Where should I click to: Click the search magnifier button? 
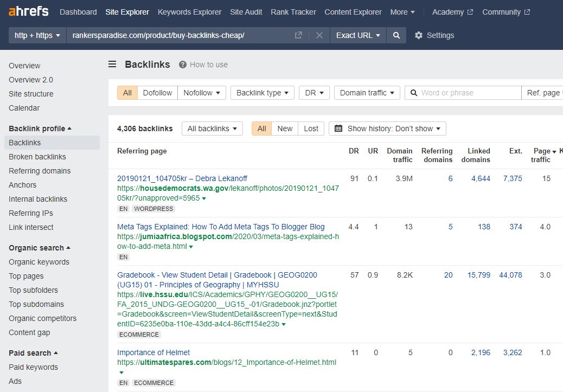click(x=396, y=35)
